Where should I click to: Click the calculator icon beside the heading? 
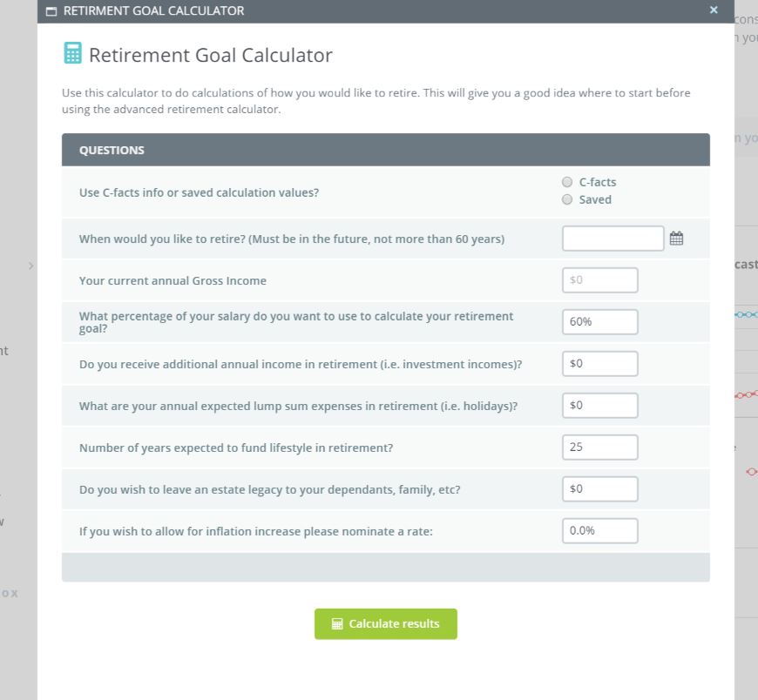tap(72, 54)
